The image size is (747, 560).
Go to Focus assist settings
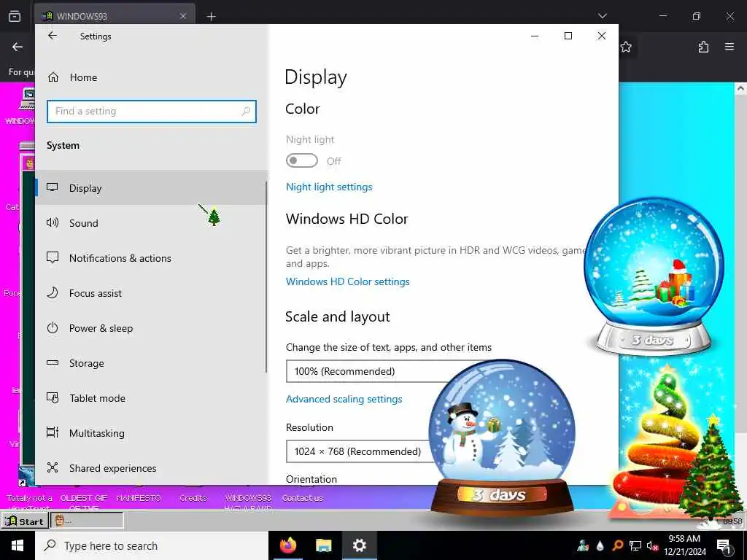pyautogui.click(x=152, y=293)
